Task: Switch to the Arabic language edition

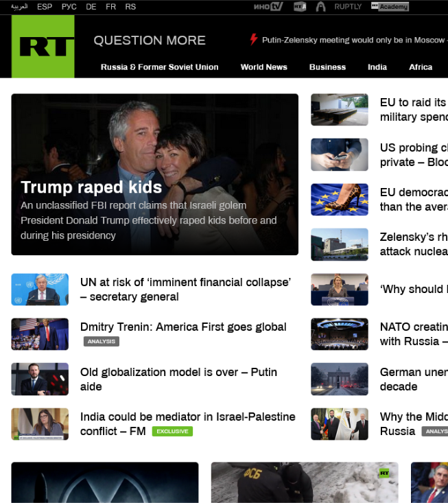Action: 20,7
